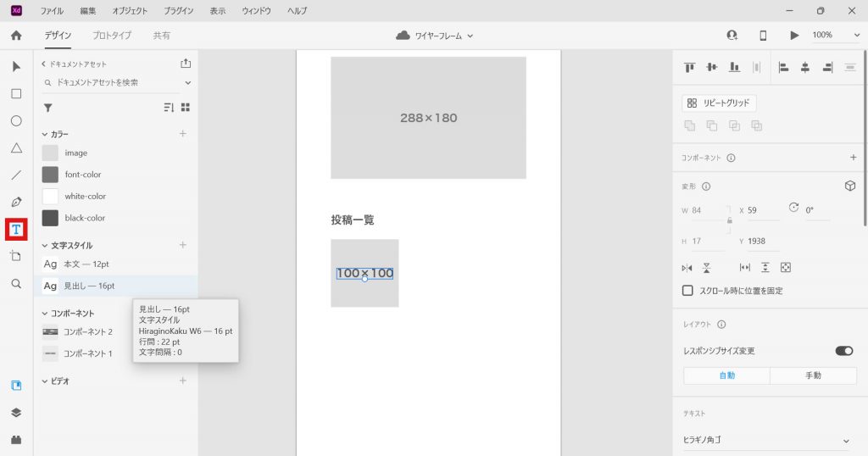Viewport: 868px width, 456px height.
Task: Open the ウィンドウ menu
Action: pos(256,10)
